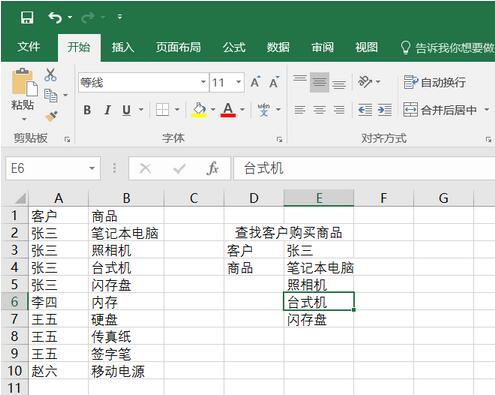This screenshot has width=495, height=395.
Task: Expand the 粘贴 paste options arrow
Action: [24, 119]
